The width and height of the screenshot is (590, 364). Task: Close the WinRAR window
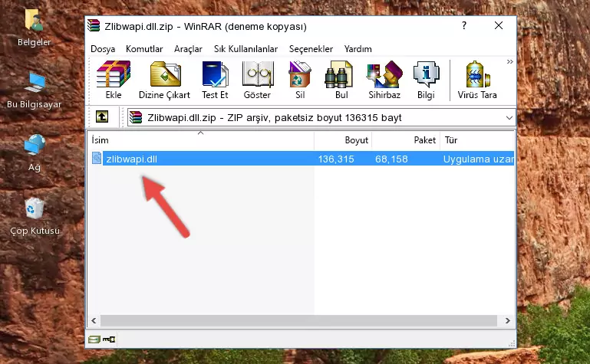coord(499,25)
